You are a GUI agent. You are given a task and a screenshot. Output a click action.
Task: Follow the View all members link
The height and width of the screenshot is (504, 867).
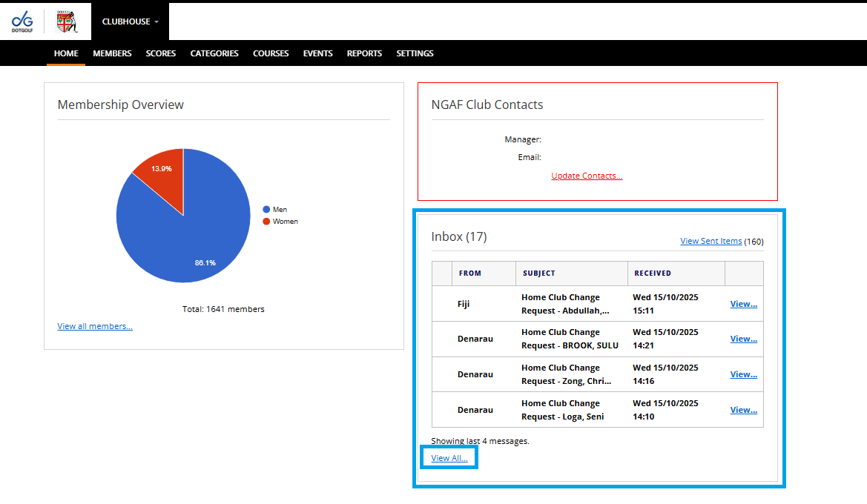tap(95, 326)
